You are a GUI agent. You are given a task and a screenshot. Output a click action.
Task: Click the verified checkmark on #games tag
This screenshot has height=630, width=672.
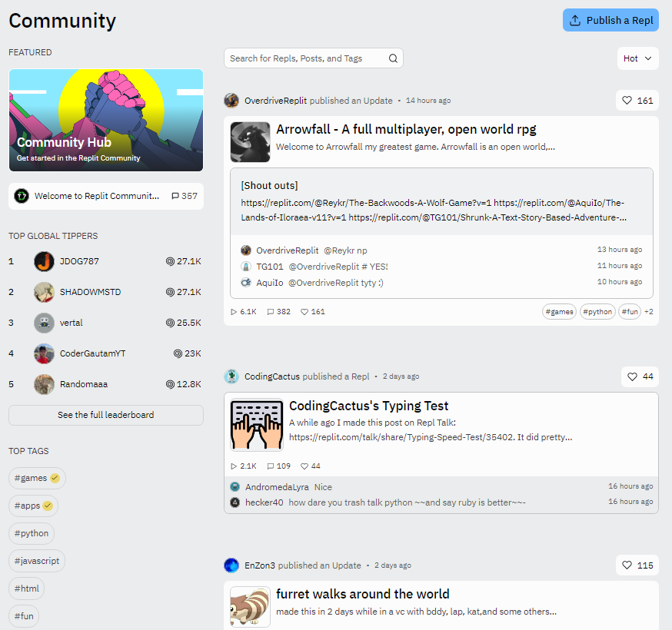[55, 478]
